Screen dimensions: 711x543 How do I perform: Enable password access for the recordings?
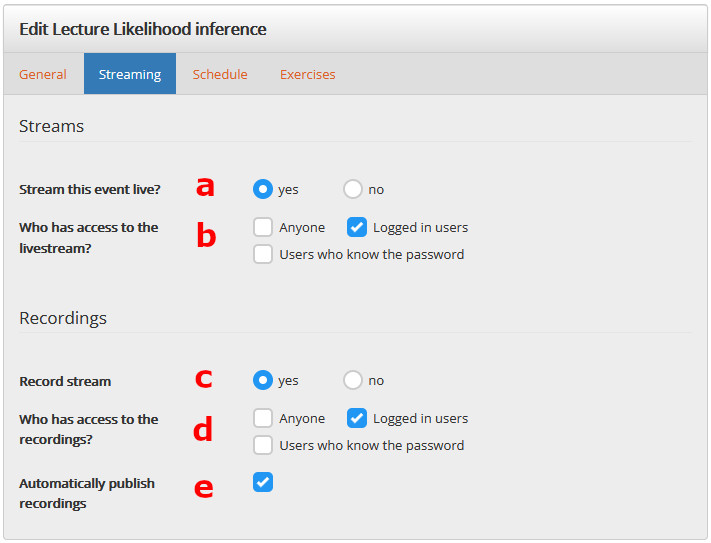point(263,445)
